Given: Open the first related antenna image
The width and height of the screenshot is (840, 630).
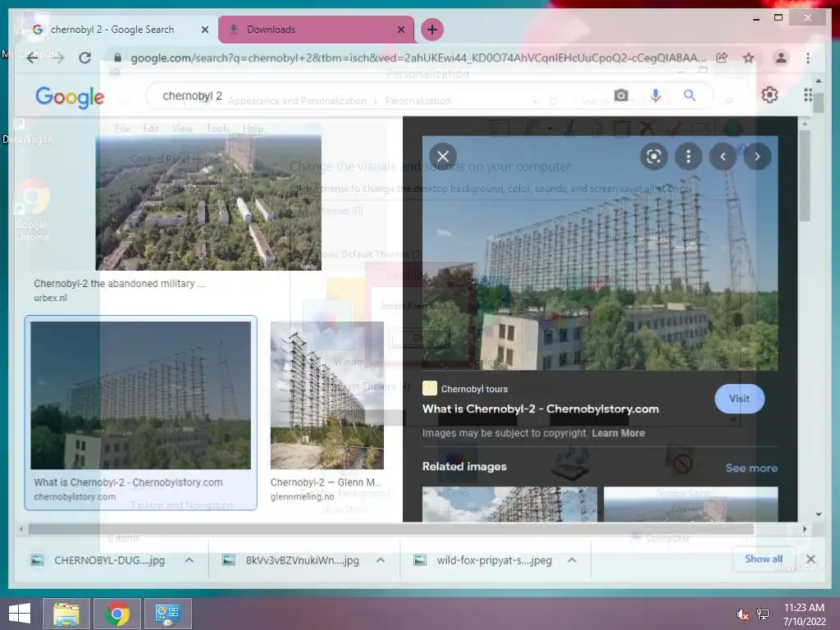Looking at the screenshot, I should 509,504.
